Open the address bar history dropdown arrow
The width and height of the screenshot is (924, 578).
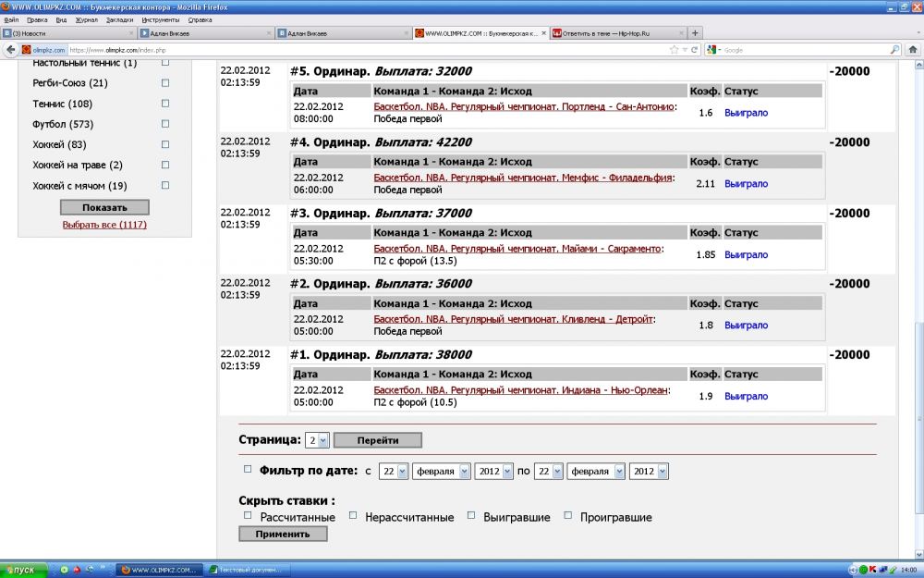685,50
